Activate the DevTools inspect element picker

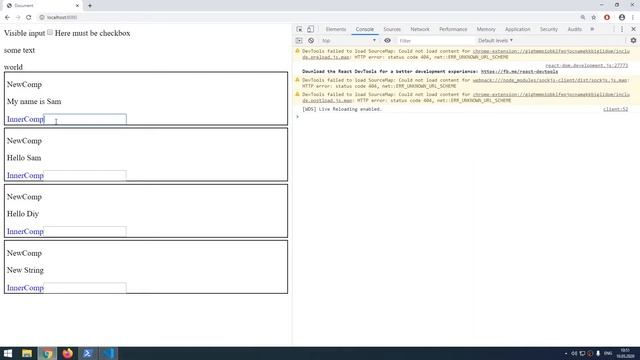tap(299, 29)
